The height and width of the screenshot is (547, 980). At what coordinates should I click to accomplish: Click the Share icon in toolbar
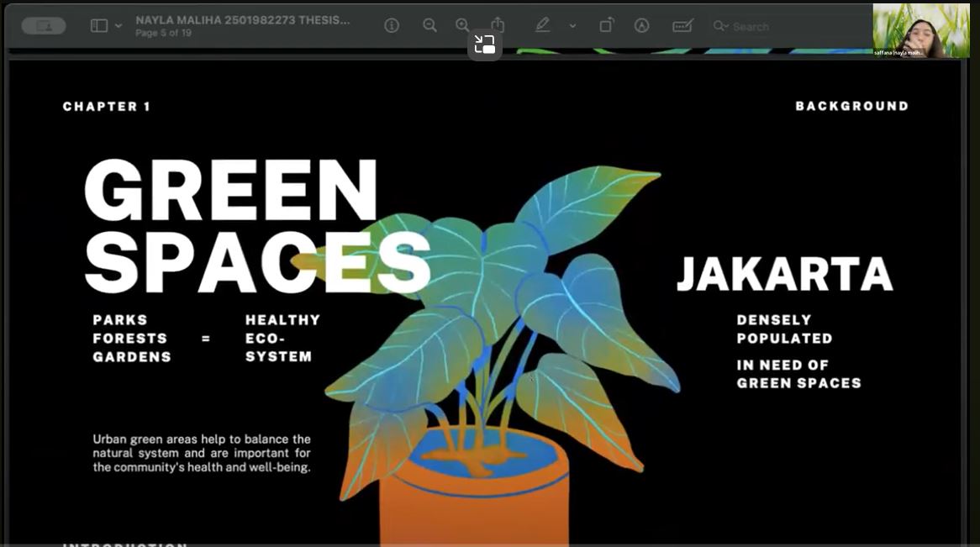(x=498, y=25)
